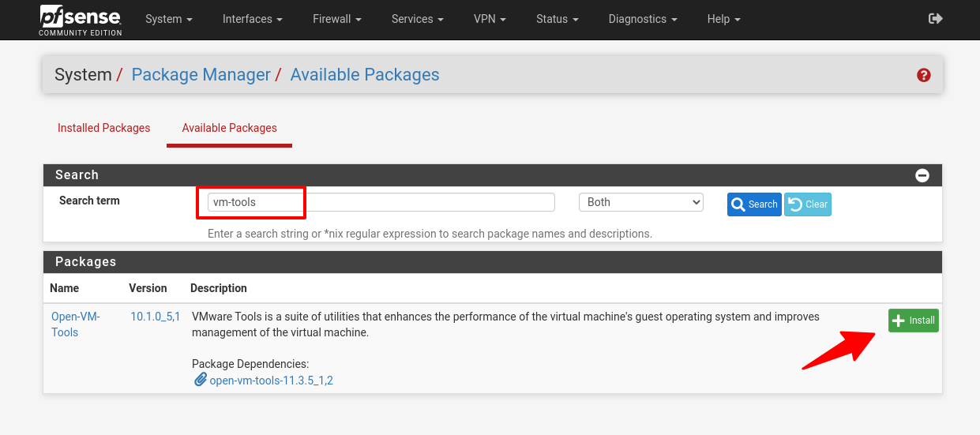980x435 pixels.
Task: Click Package Manager breadcrumb link
Action: tap(201, 75)
